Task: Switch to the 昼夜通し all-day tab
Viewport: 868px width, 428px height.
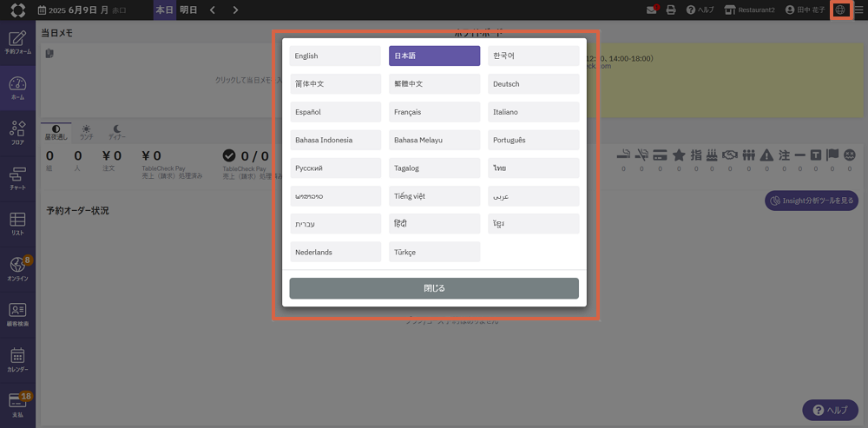Action: [x=56, y=131]
